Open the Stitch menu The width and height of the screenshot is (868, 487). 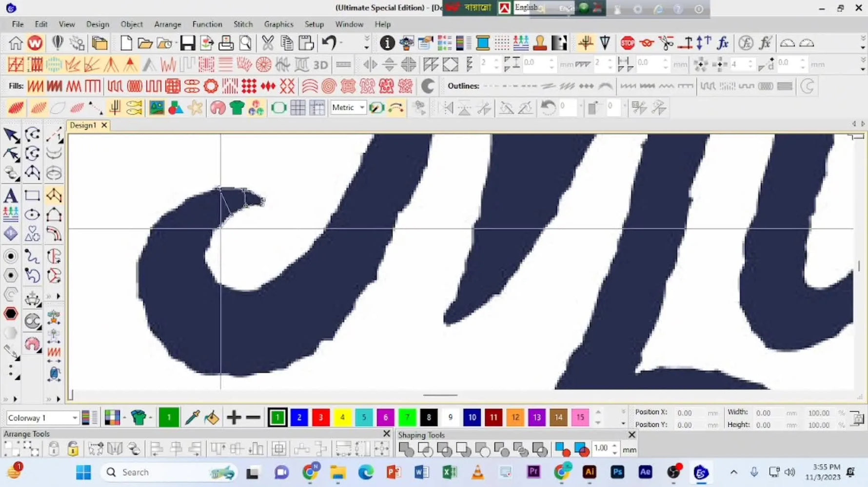coord(243,24)
